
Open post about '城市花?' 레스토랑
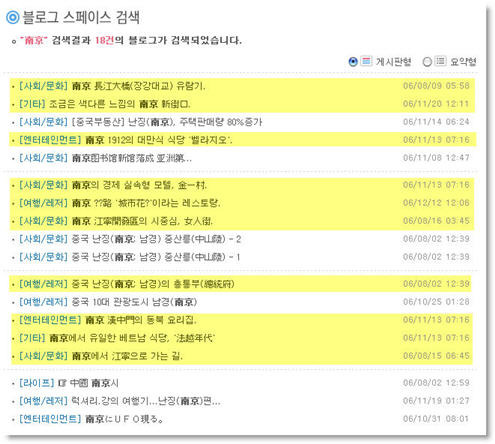(146, 203)
